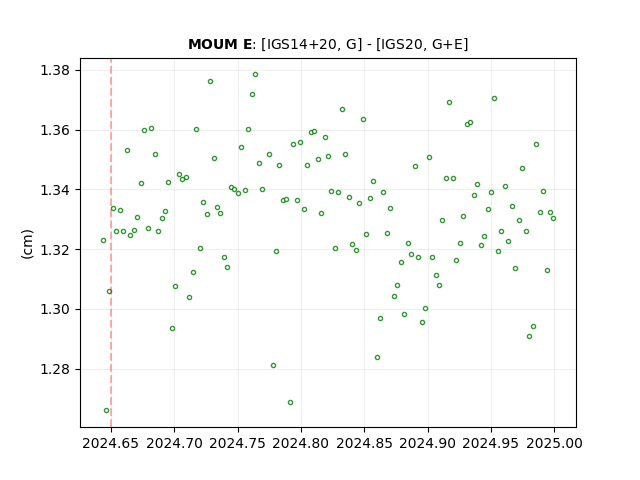The height and width of the screenshot is (480, 640).
Task: Click the 1.34 y-axis tick label
Action: pos(55,190)
